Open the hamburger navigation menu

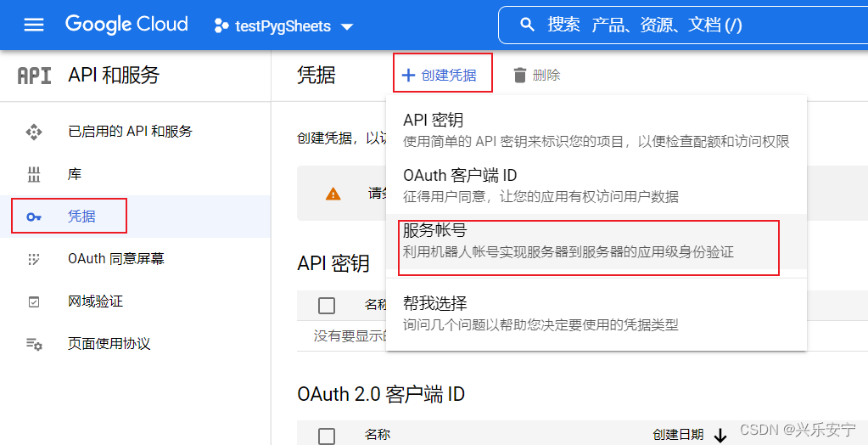point(34,25)
